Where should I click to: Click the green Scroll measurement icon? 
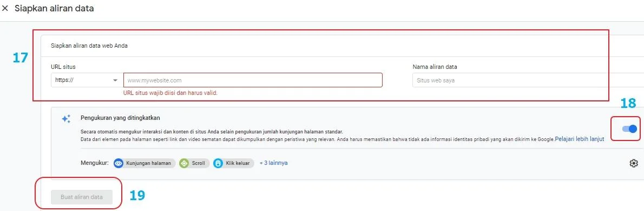(x=184, y=163)
